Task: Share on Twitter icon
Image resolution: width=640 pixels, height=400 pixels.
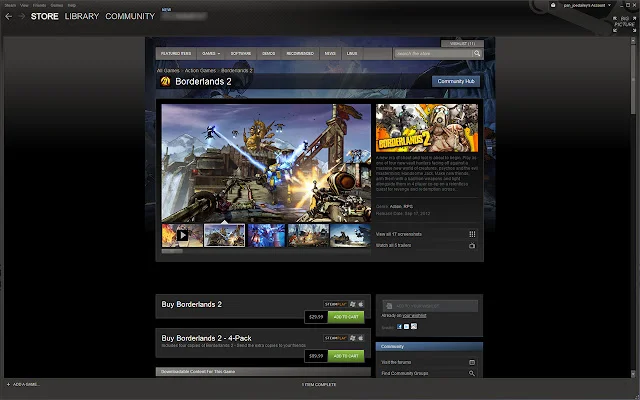Action: coord(407,327)
